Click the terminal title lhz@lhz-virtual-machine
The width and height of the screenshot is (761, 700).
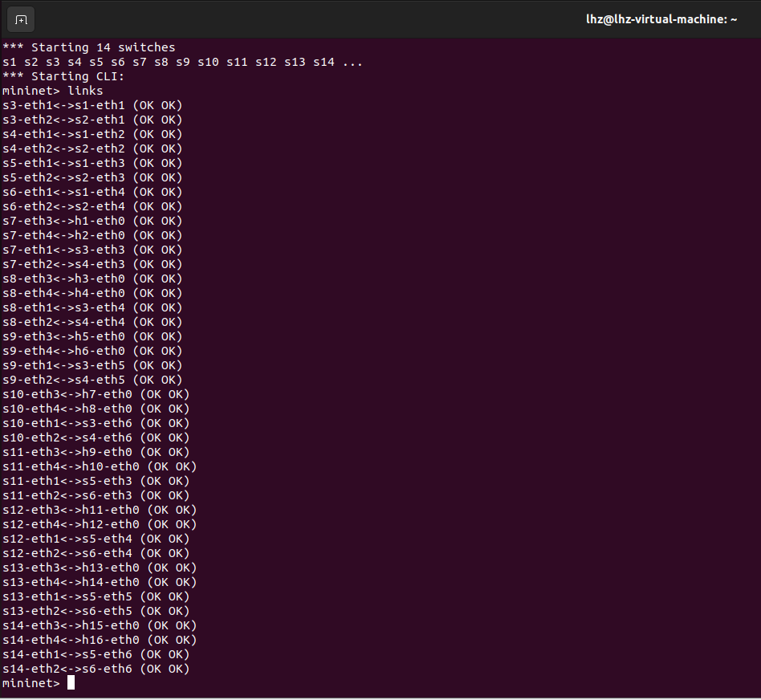point(661,19)
